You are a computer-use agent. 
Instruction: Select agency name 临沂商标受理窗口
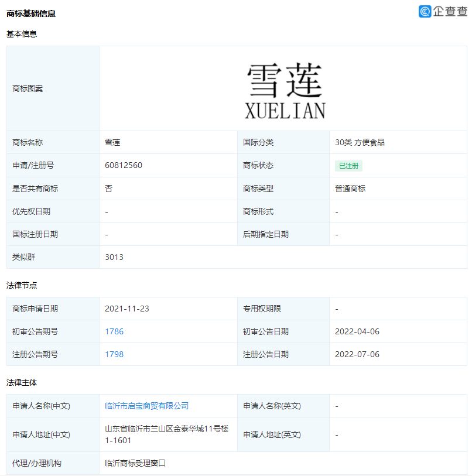click(135, 463)
